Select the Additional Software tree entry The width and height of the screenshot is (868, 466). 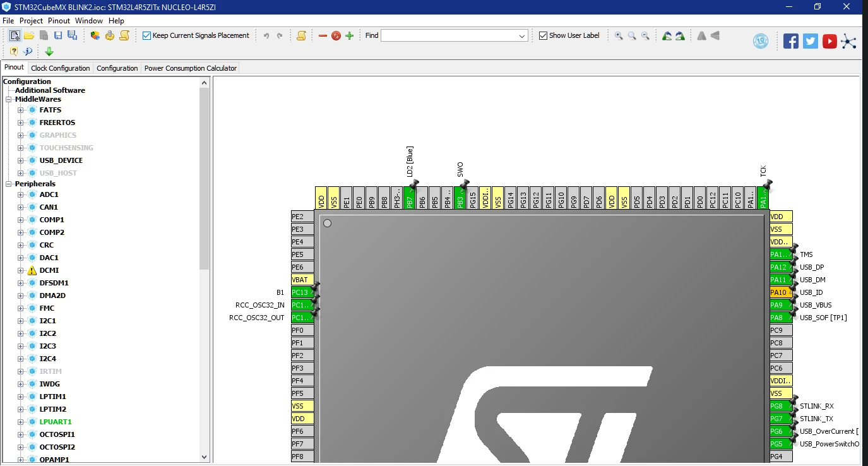50,90
